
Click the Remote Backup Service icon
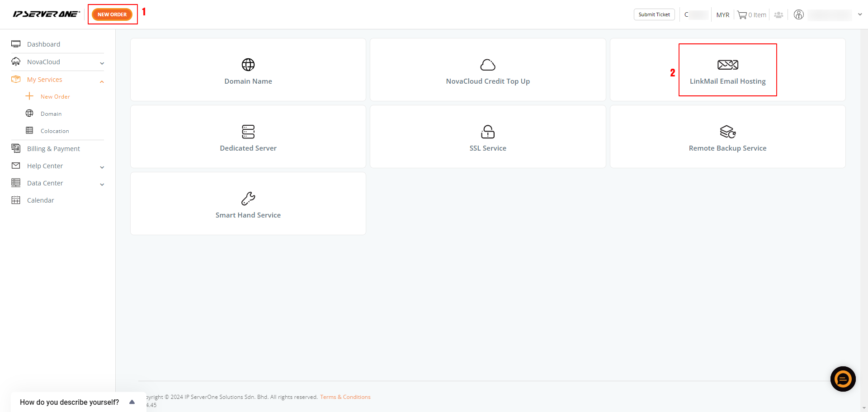click(728, 132)
